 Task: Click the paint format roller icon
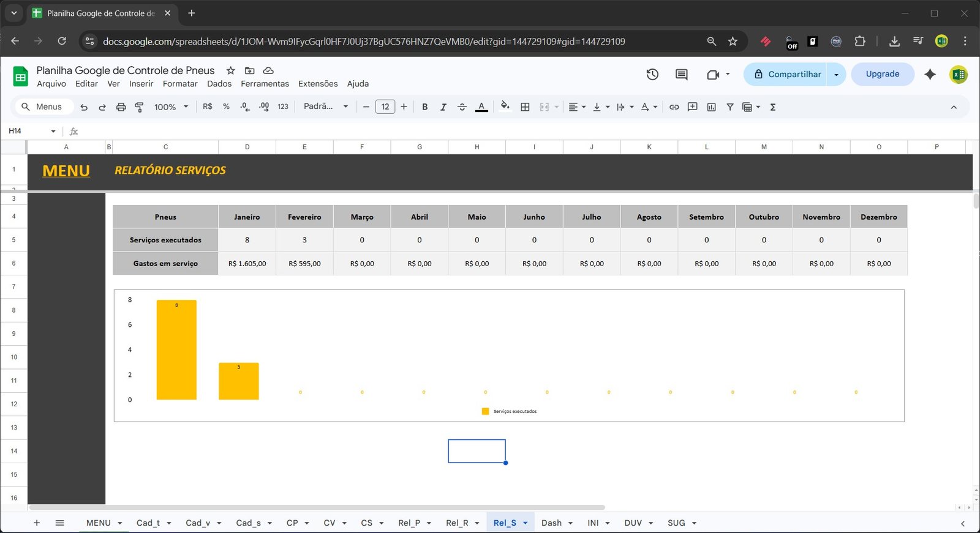(x=139, y=107)
